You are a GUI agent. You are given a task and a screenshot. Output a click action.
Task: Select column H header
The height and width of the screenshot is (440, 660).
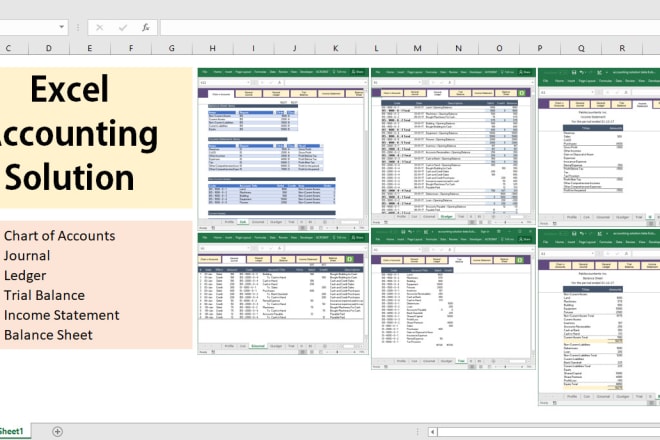tap(213, 48)
